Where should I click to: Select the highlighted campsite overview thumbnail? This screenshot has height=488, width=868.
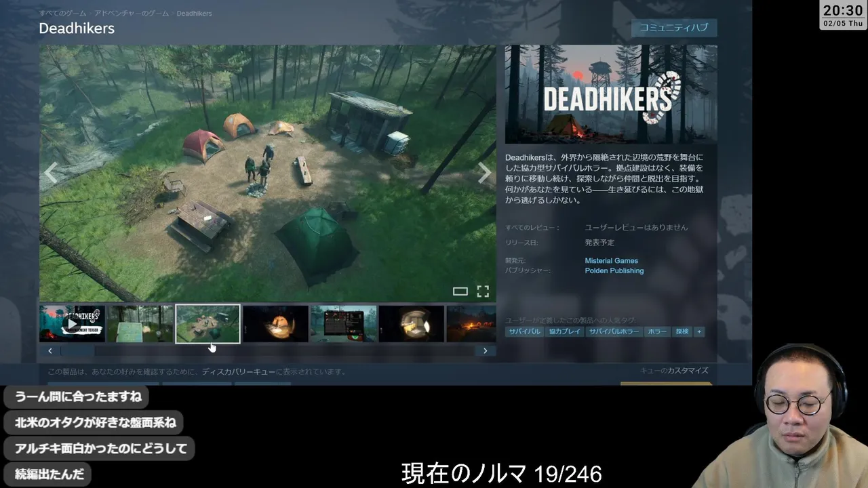point(208,324)
